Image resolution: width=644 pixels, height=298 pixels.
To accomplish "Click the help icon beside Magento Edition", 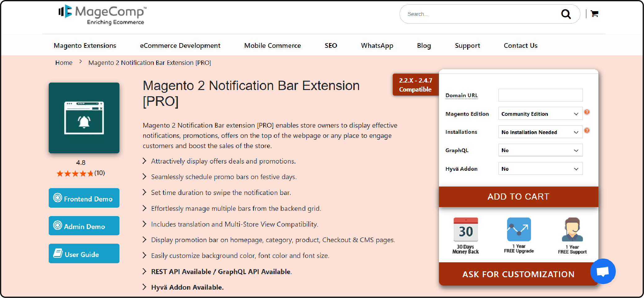I will coord(587,112).
